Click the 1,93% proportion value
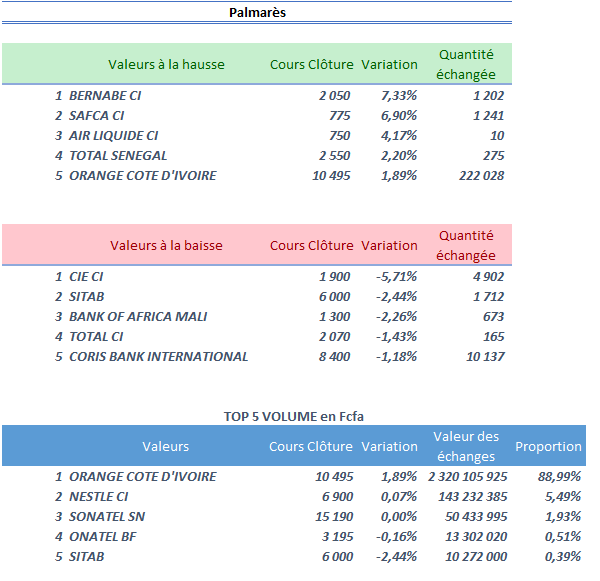 (x=563, y=516)
